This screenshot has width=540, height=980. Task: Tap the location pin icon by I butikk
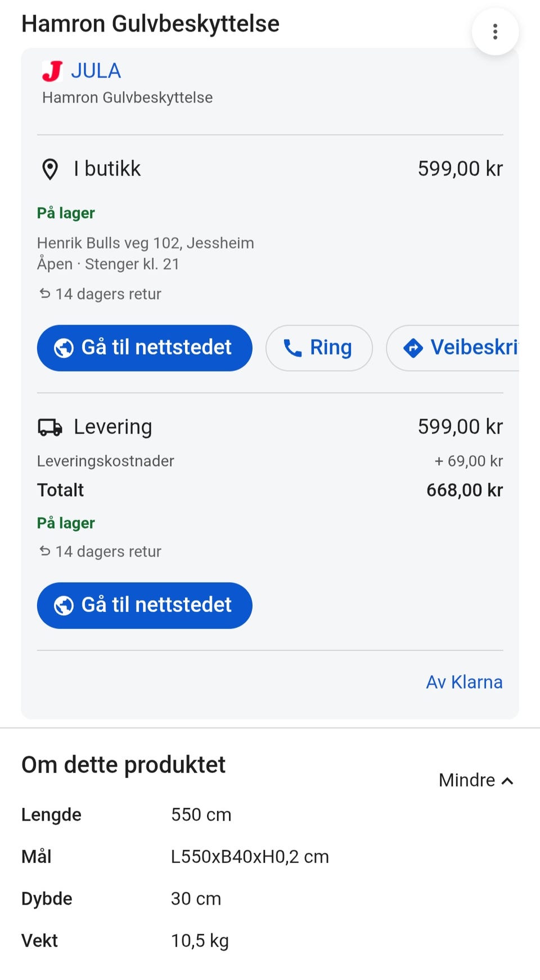pyautogui.click(x=50, y=169)
